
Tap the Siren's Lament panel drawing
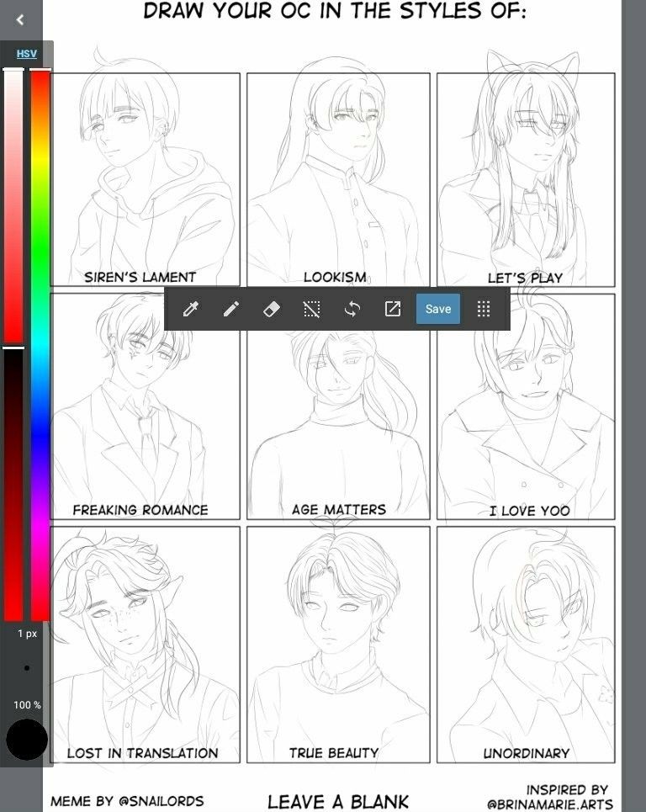146,179
